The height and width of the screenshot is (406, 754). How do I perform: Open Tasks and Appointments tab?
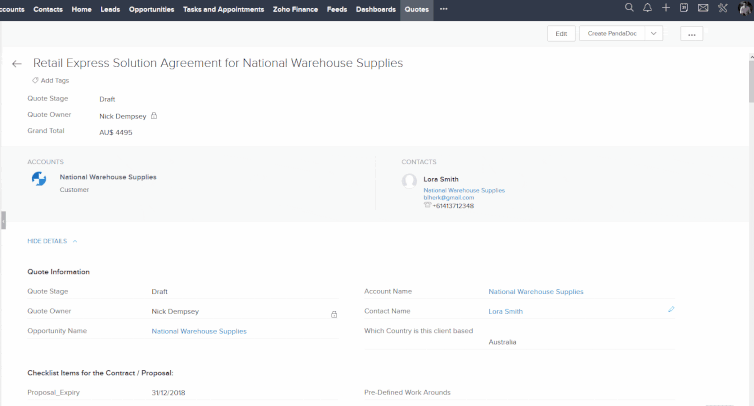(224, 9)
